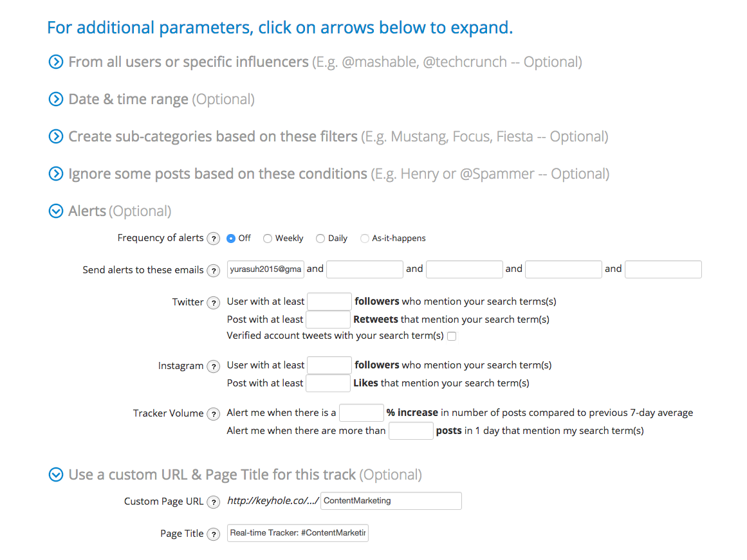Expand Create sub-categories filters section

(x=56, y=136)
